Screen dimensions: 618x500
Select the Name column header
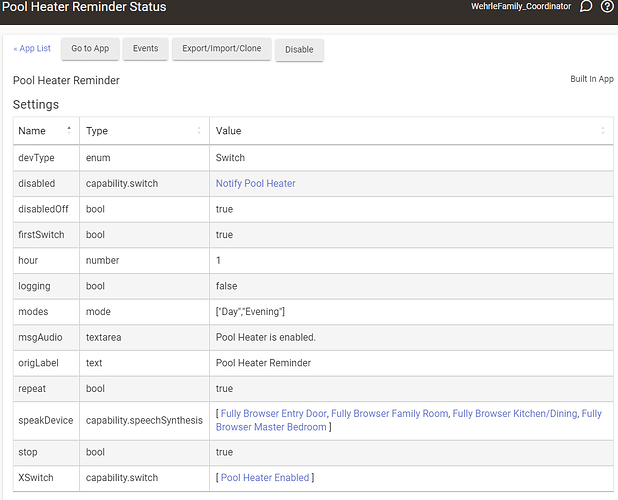[x=46, y=131]
